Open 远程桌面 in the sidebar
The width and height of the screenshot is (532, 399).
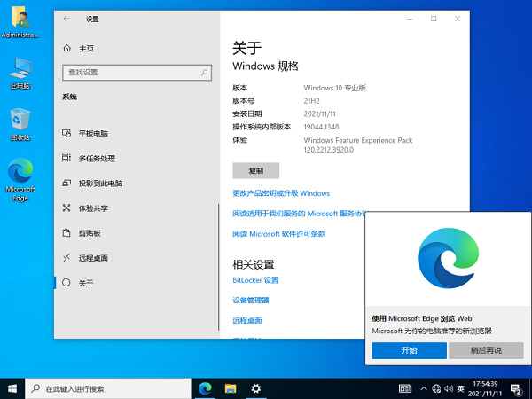click(93, 258)
